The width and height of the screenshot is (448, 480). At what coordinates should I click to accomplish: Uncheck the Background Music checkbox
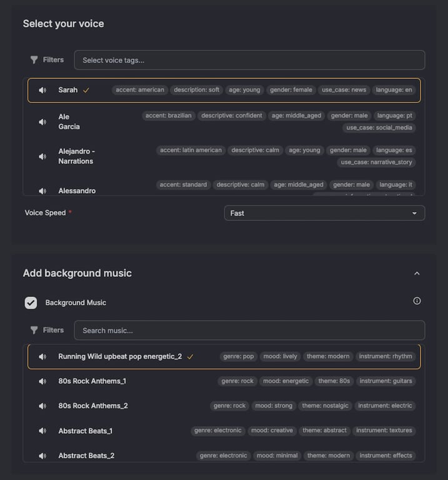pos(31,302)
